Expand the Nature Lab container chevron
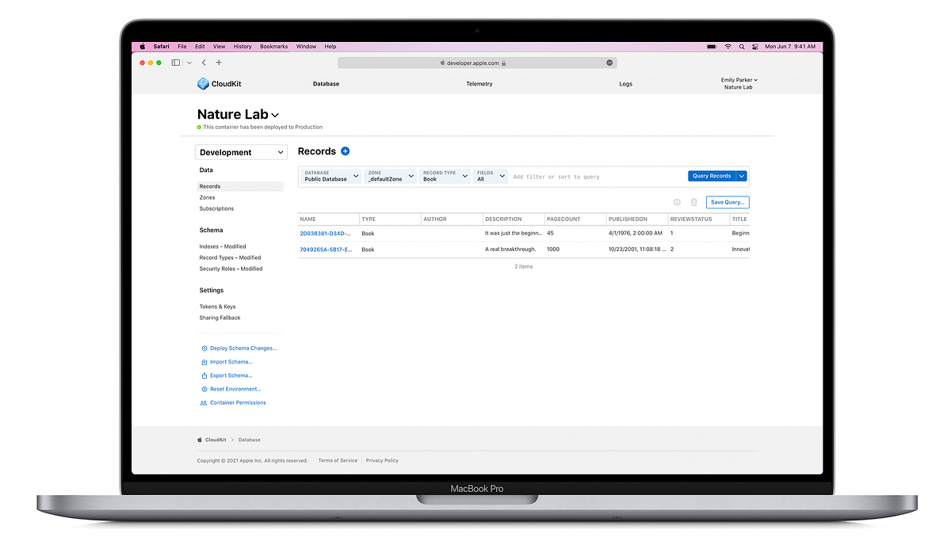Screen dimensions: 951x560 (x=275, y=114)
